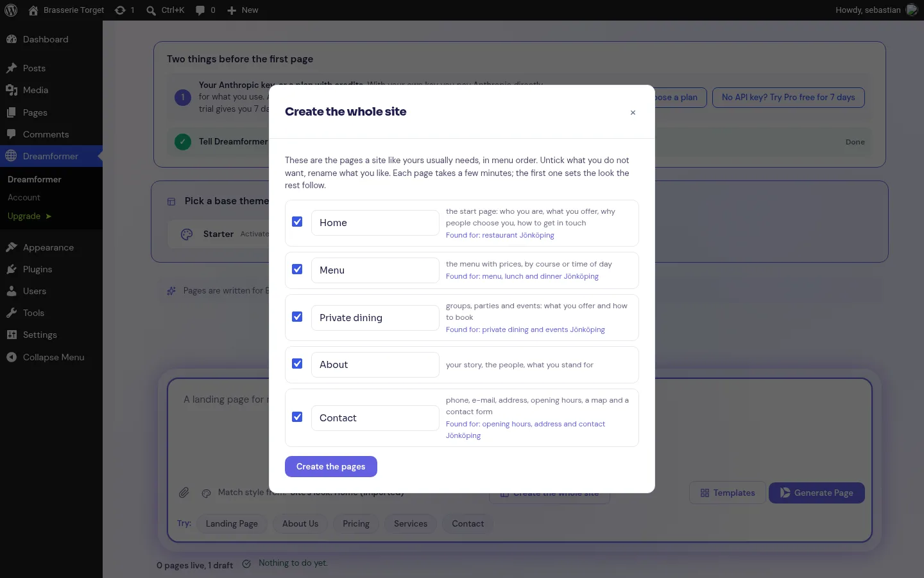Select the Services suggestion chip

coord(411,523)
